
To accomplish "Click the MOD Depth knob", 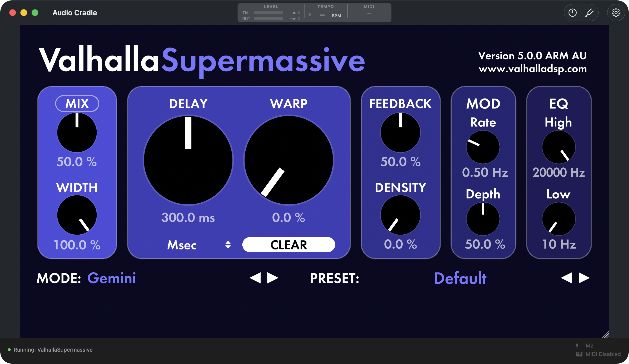I will (x=483, y=219).
